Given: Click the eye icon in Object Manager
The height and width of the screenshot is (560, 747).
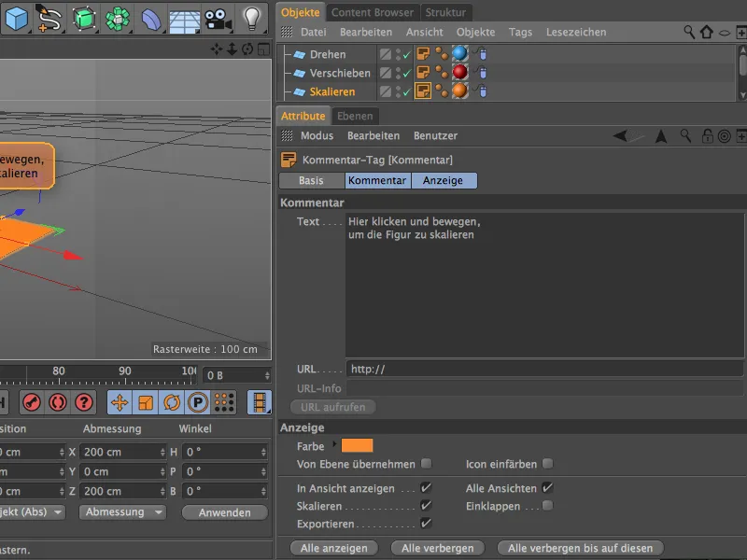Looking at the screenshot, I should 725,33.
